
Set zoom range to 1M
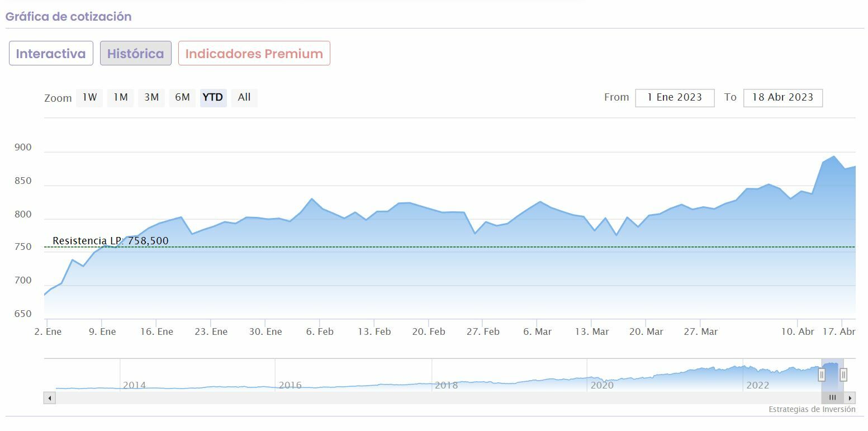tap(120, 97)
